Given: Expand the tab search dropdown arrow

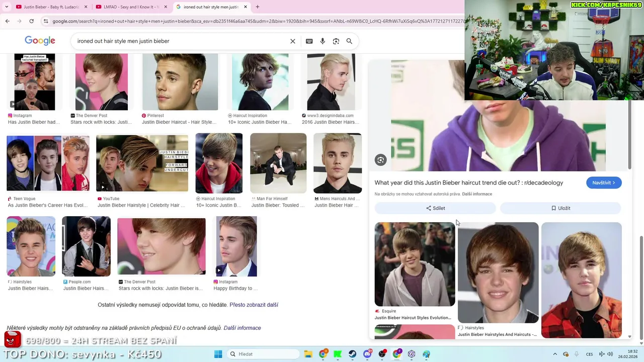Looking at the screenshot, I should click(x=7, y=7).
